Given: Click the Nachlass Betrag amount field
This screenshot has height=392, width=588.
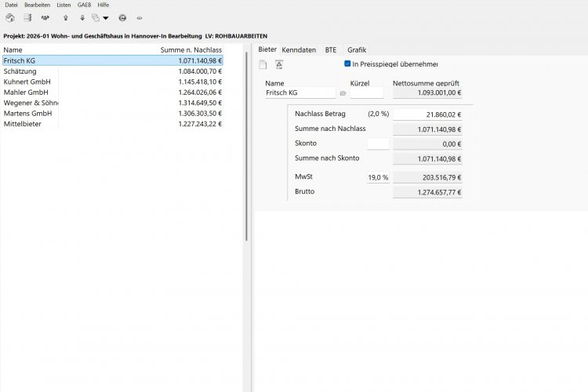Looking at the screenshot, I should [x=427, y=114].
